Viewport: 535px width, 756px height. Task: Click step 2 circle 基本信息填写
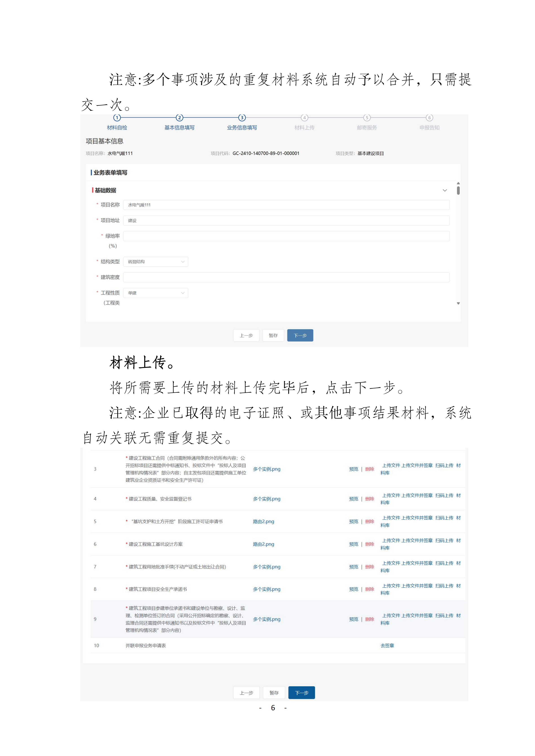coord(179,118)
